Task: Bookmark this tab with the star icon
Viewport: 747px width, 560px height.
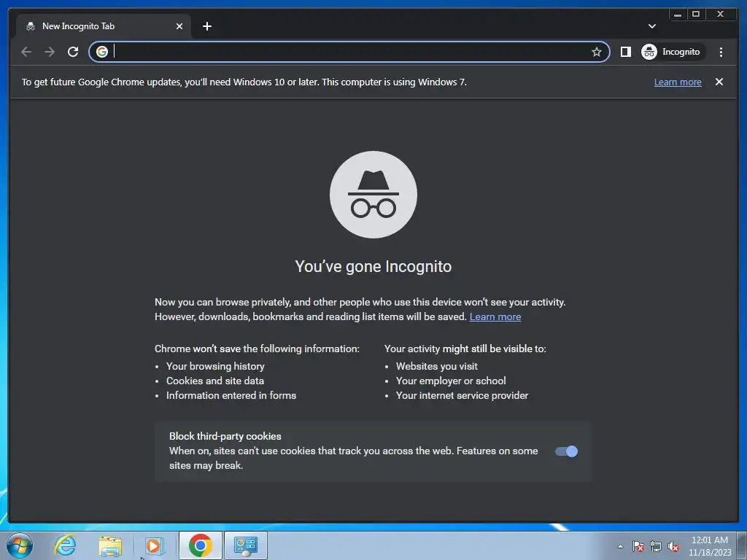Action: pyautogui.click(x=597, y=52)
